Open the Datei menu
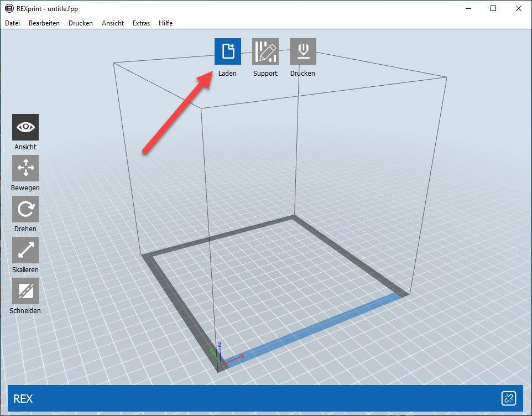This screenshot has height=416, width=532. click(13, 23)
